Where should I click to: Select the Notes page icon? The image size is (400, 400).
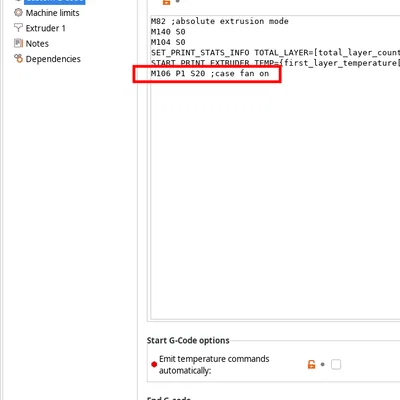18,43
